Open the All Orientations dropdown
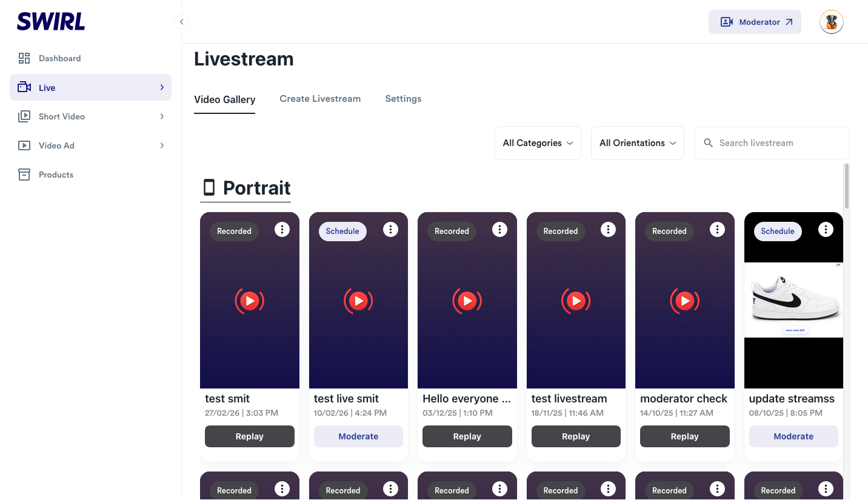 [x=638, y=143]
